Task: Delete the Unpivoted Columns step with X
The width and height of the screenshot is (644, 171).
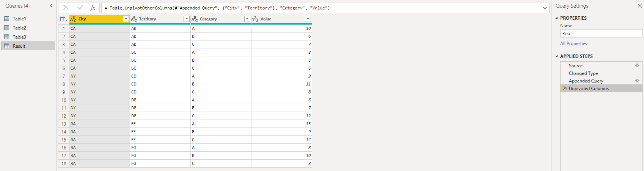Action: pos(565,88)
